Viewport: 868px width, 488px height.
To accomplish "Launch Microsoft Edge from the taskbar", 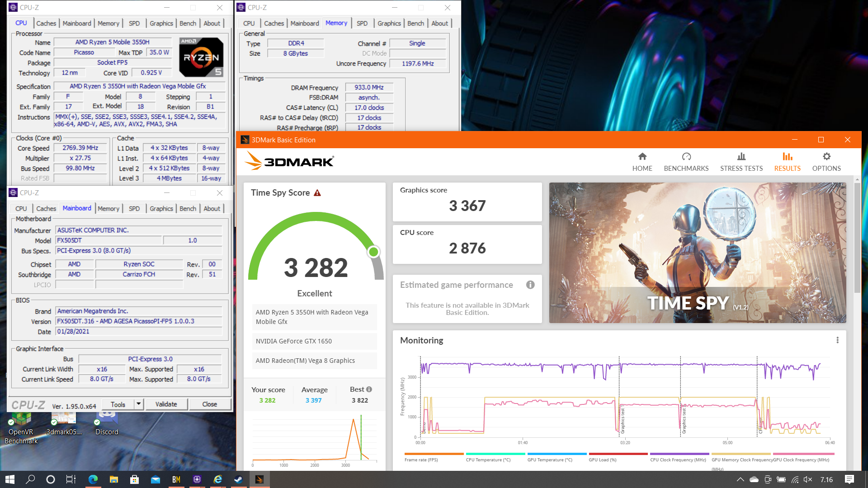I will click(93, 479).
